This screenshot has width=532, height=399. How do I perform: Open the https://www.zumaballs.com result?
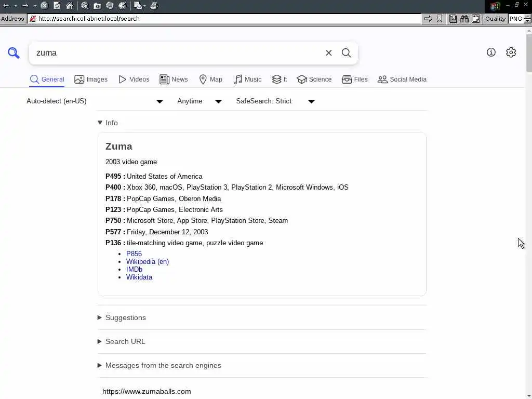coord(147,392)
